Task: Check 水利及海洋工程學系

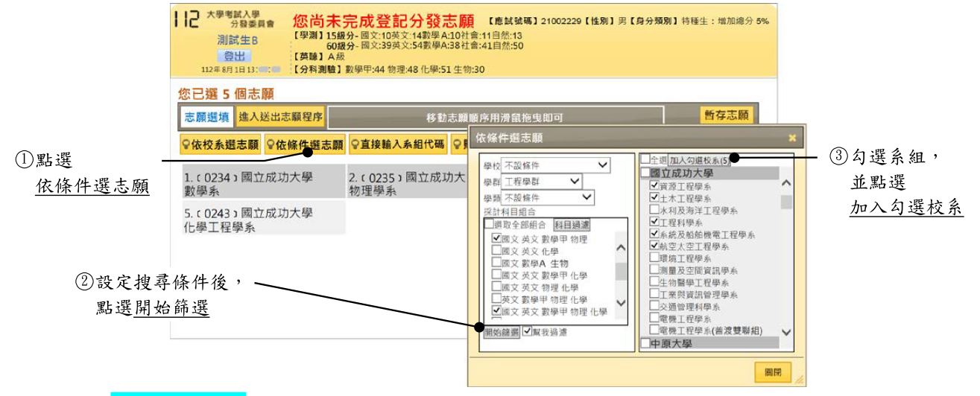Action: click(x=654, y=210)
